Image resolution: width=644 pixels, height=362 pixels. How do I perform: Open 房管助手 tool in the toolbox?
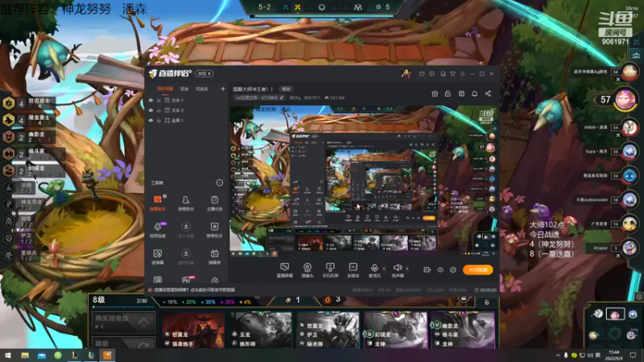[186, 203]
